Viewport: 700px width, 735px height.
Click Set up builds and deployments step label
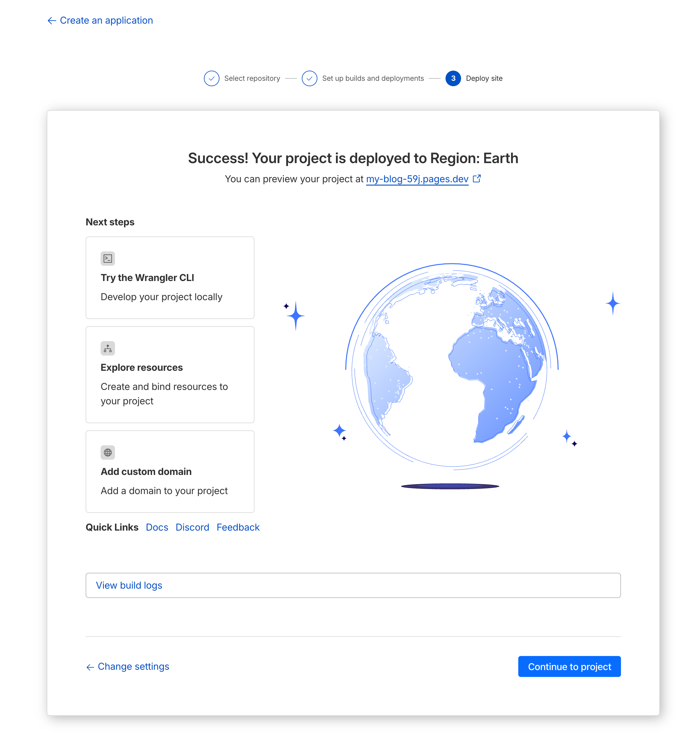pyautogui.click(x=373, y=78)
